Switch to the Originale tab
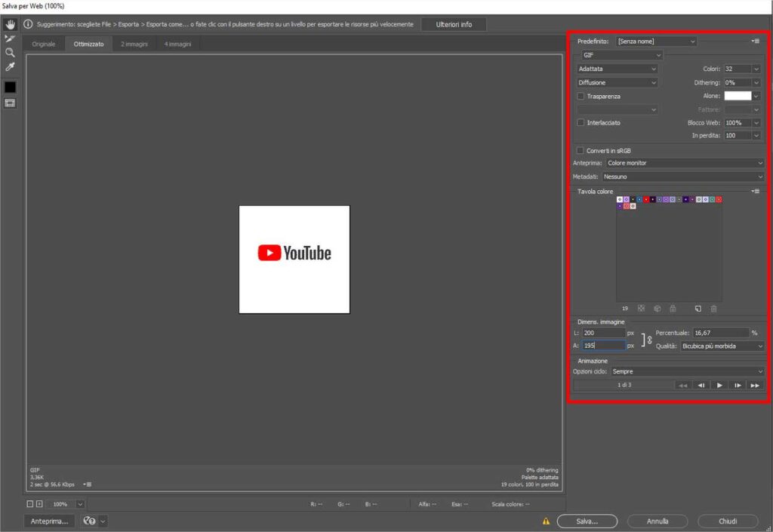 coord(43,43)
